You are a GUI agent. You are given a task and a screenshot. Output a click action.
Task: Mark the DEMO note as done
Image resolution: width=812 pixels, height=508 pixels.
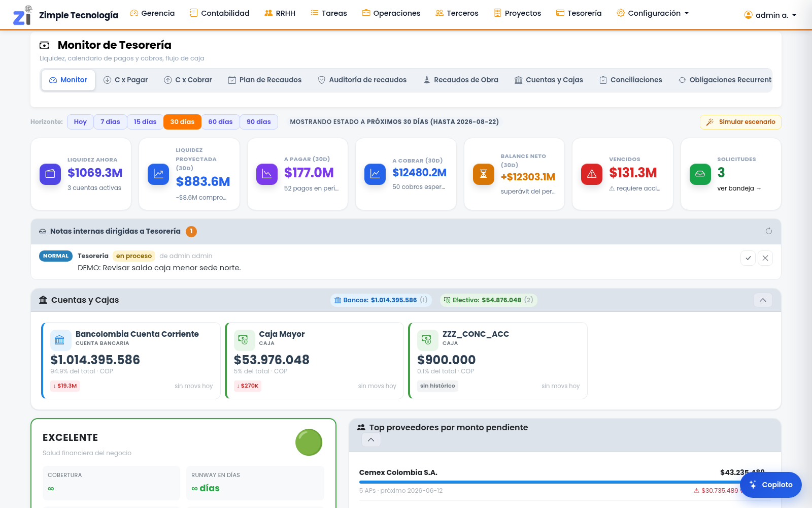[x=748, y=258]
